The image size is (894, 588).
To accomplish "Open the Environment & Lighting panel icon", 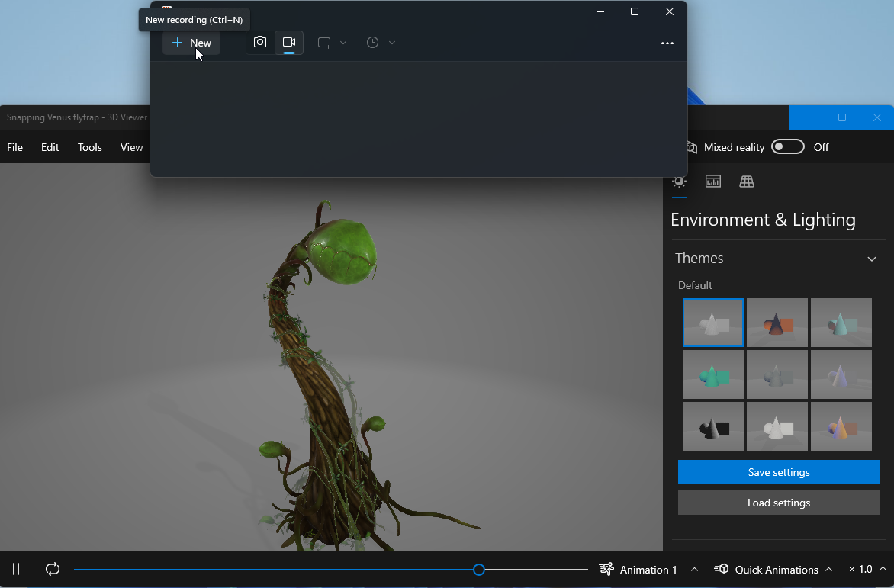I will tap(679, 182).
